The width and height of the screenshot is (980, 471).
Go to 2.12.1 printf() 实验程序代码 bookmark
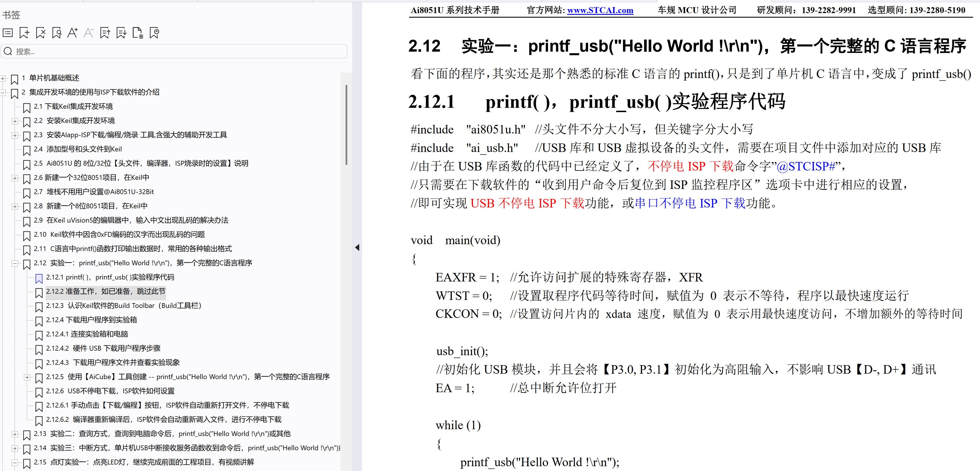pos(110,277)
